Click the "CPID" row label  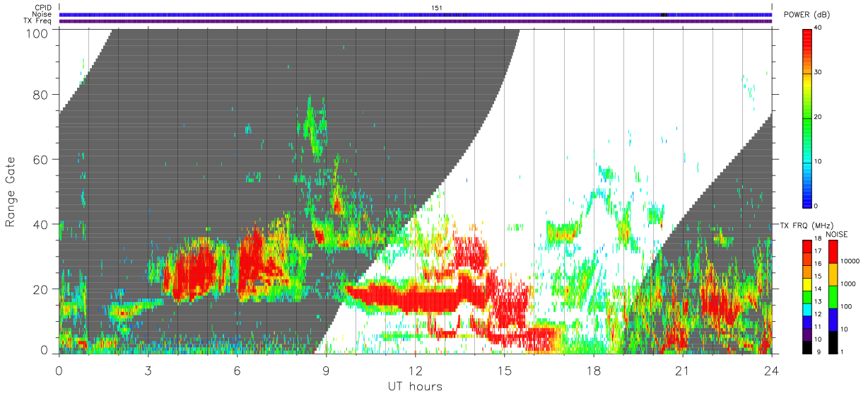43,8
